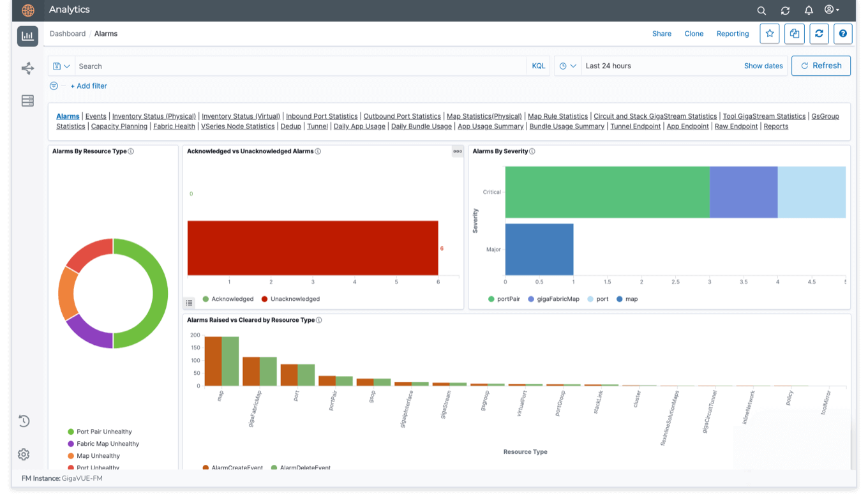Screen dimensions: 868x498
Task: Toggle Port Pair Unhealthy legend item
Action: click(x=100, y=432)
